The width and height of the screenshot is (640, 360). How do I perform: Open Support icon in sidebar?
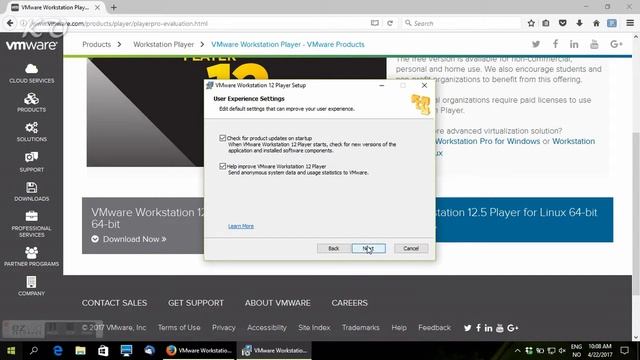(x=31, y=162)
